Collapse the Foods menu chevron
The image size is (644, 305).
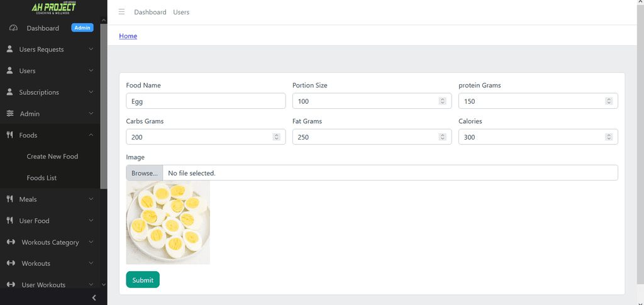point(91,135)
